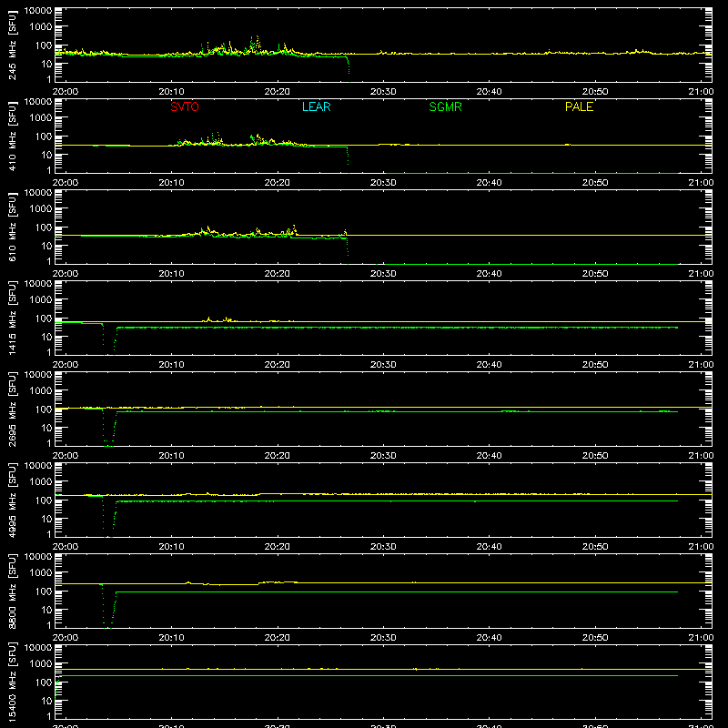Click 20:00 time label under 4995 MHz plot
Screen dimensions: 728x728
click(65, 547)
